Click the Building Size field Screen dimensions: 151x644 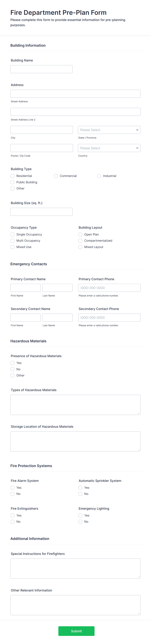[41, 212]
